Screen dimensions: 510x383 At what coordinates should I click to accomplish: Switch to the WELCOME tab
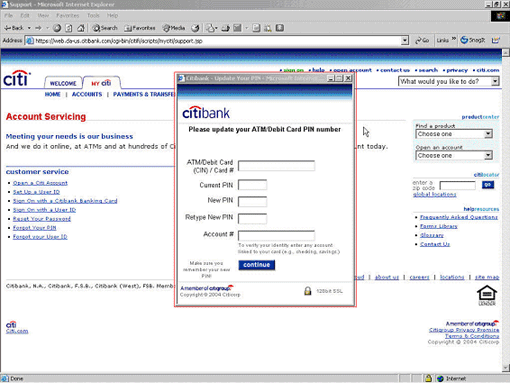point(63,83)
